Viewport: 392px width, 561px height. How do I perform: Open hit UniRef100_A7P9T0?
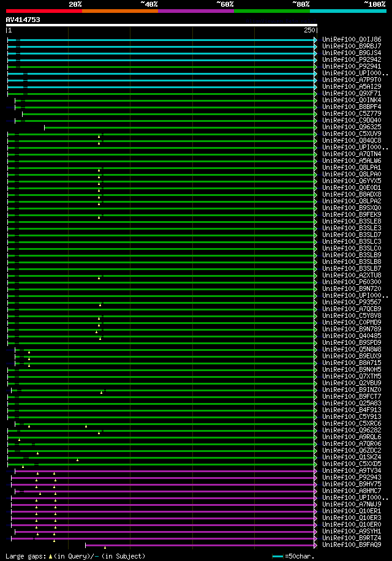[x=352, y=80]
